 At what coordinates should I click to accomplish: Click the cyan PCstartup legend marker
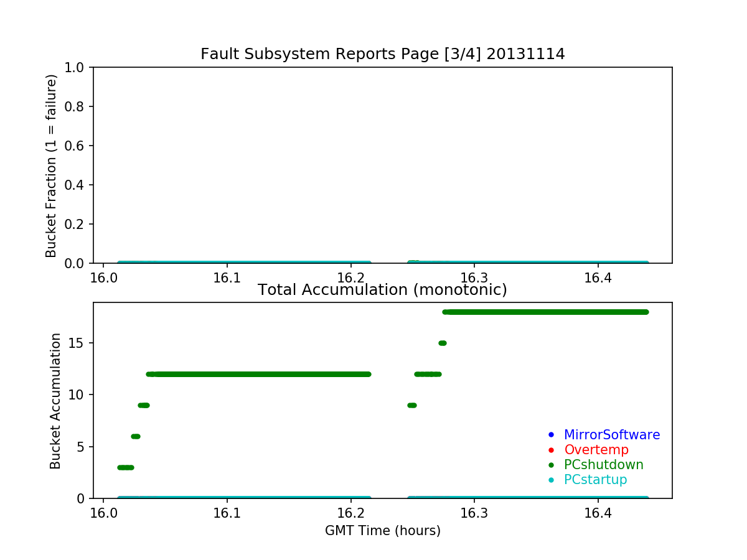pos(550,479)
